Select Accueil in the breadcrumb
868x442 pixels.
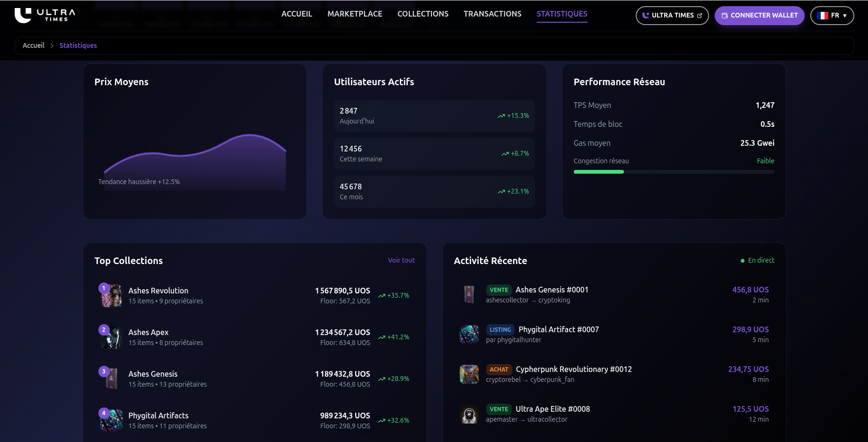click(33, 45)
